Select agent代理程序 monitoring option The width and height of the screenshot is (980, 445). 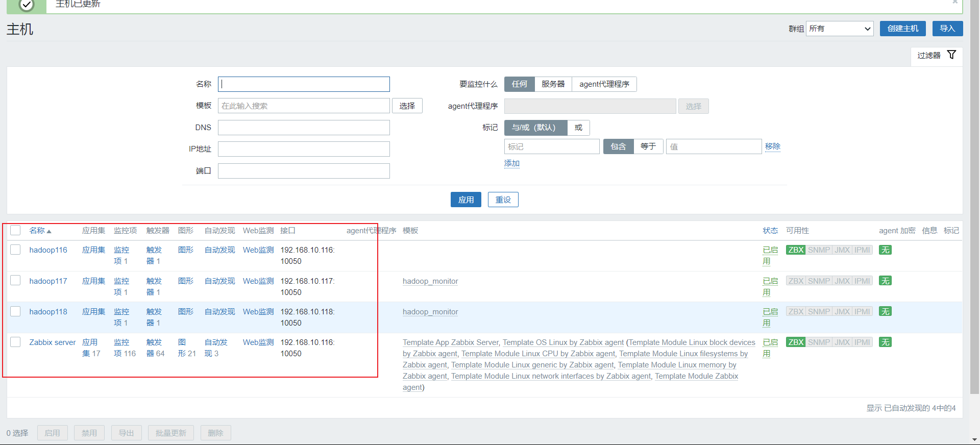click(x=604, y=84)
